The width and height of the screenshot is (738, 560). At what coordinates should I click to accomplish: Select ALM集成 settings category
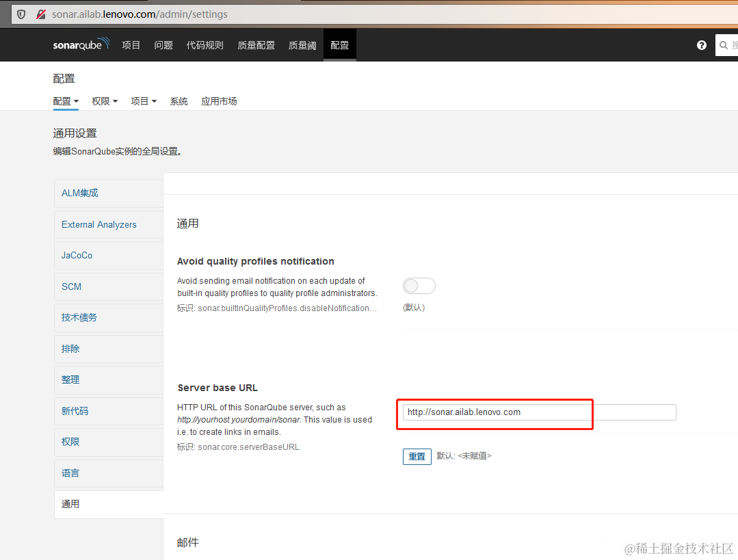109,193
